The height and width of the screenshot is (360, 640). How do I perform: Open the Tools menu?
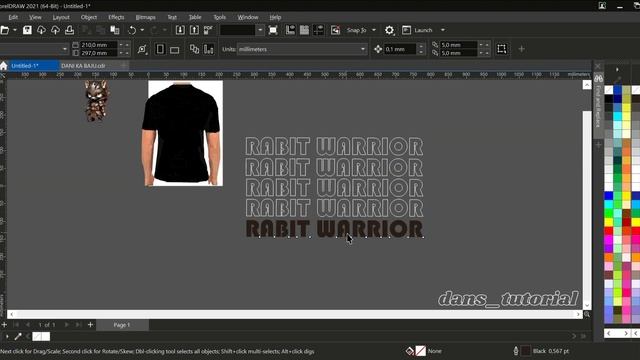click(220, 17)
